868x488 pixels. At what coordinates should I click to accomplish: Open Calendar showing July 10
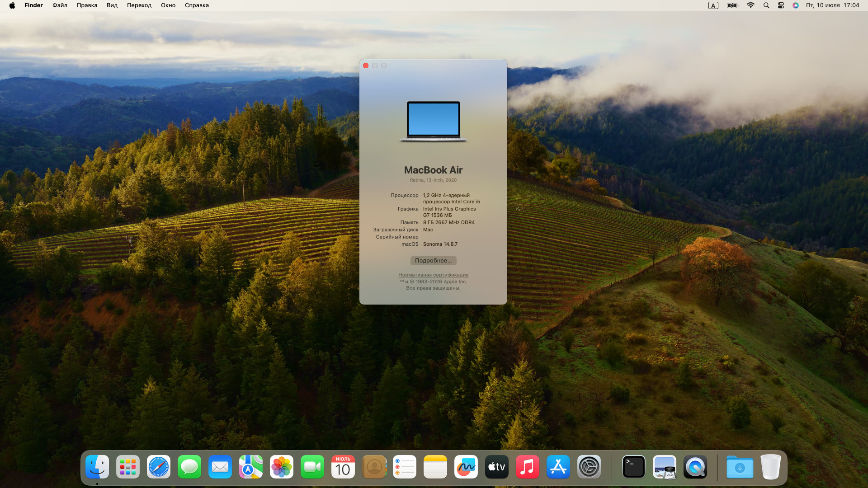pos(343,467)
